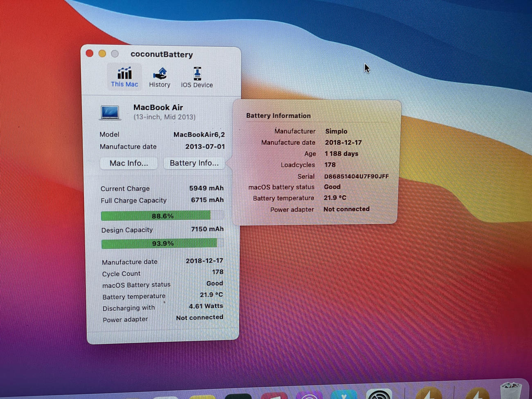Open Podcasts from the Dock
This screenshot has width=532, height=399.
click(x=309, y=395)
